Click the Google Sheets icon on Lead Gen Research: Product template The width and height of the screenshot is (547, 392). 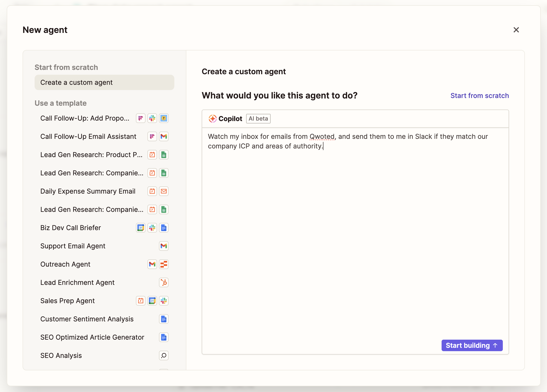point(164,155)
